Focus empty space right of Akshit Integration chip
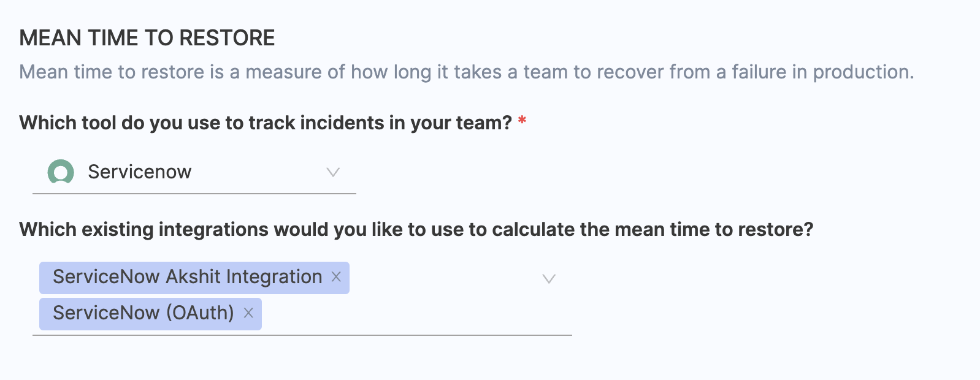This screenshot has width=980, height=380. 442,278
